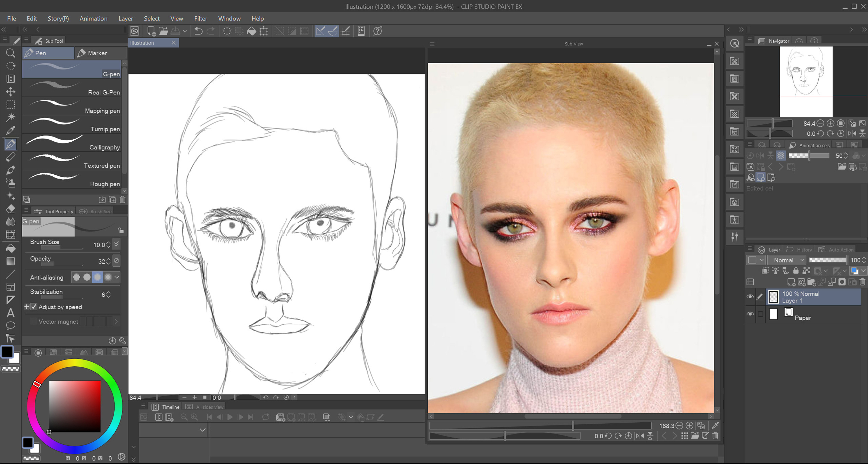Select the Fill bucket tool

tap(10, 248)
